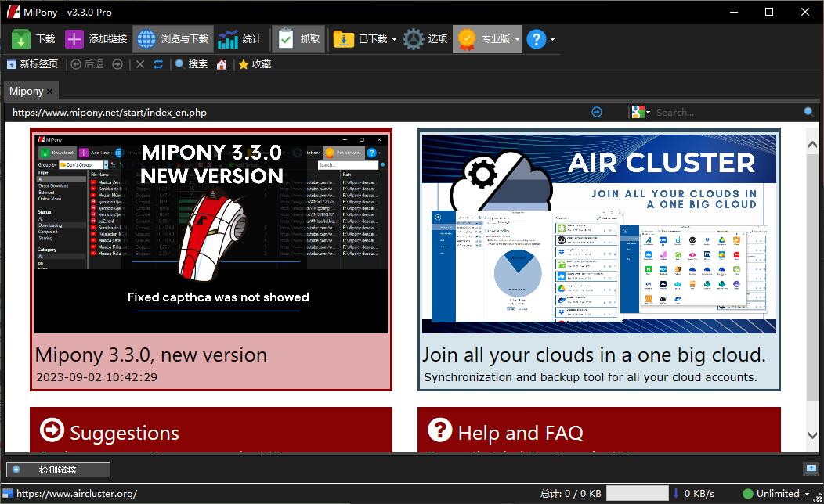Click the Search... input field
The image size is (824, 504).
tap(728, 113)
